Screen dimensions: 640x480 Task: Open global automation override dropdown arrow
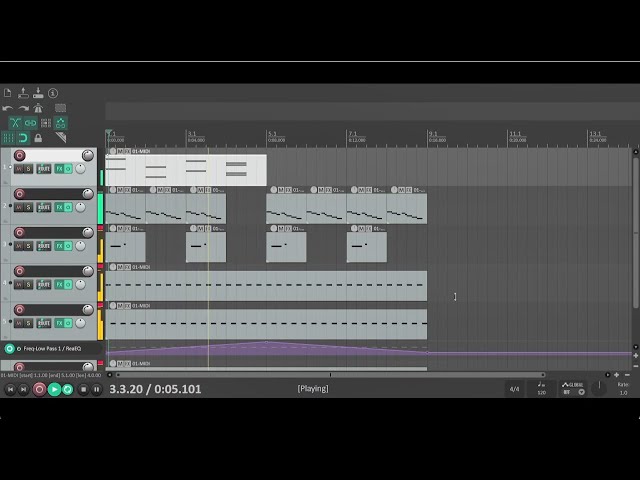[582, 392]
